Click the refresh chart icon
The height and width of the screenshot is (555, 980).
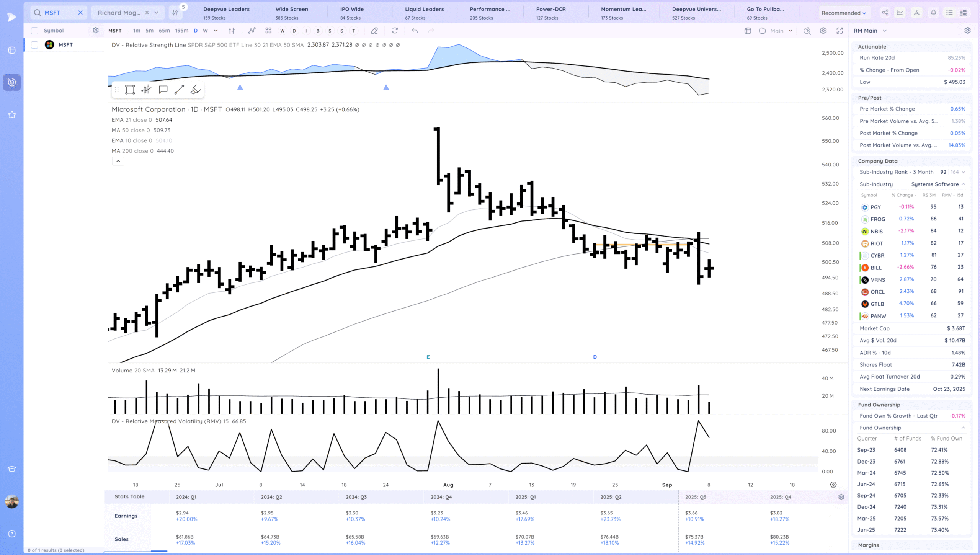point(395,31)
